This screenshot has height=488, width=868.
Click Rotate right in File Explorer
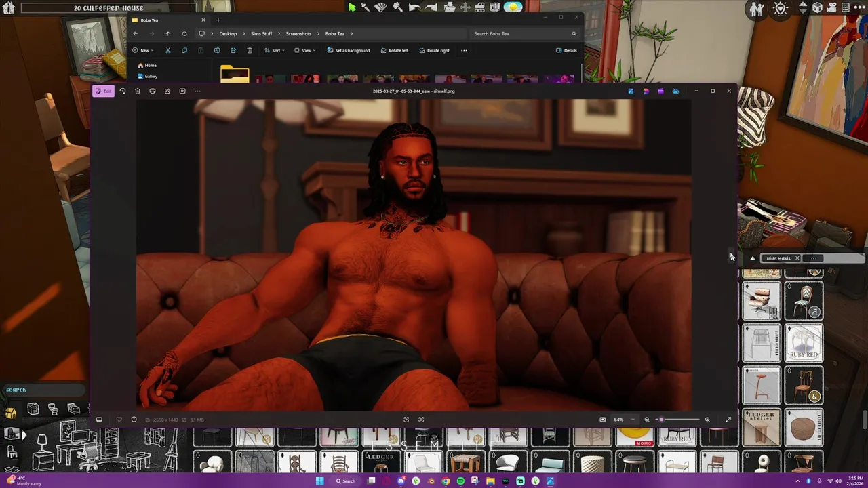[x=435, y=50]
